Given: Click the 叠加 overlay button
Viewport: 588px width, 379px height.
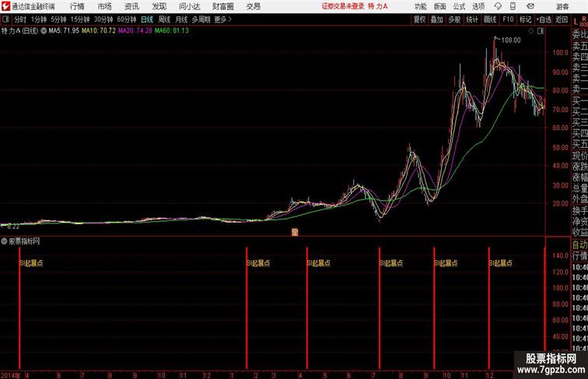Looking at the screenshot, I should 437,19.
